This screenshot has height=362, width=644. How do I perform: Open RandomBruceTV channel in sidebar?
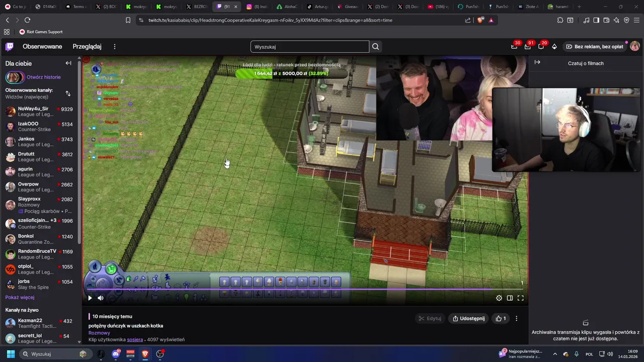pos(39,254)
